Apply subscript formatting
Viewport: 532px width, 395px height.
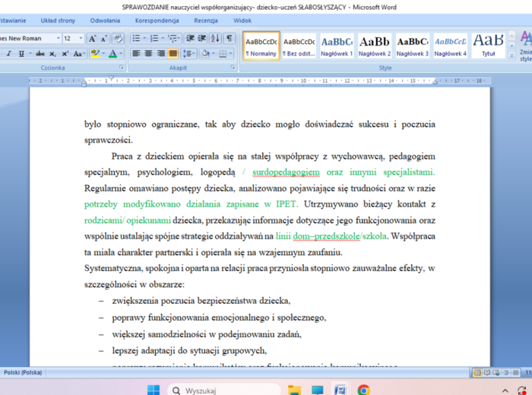click(54, 53)
